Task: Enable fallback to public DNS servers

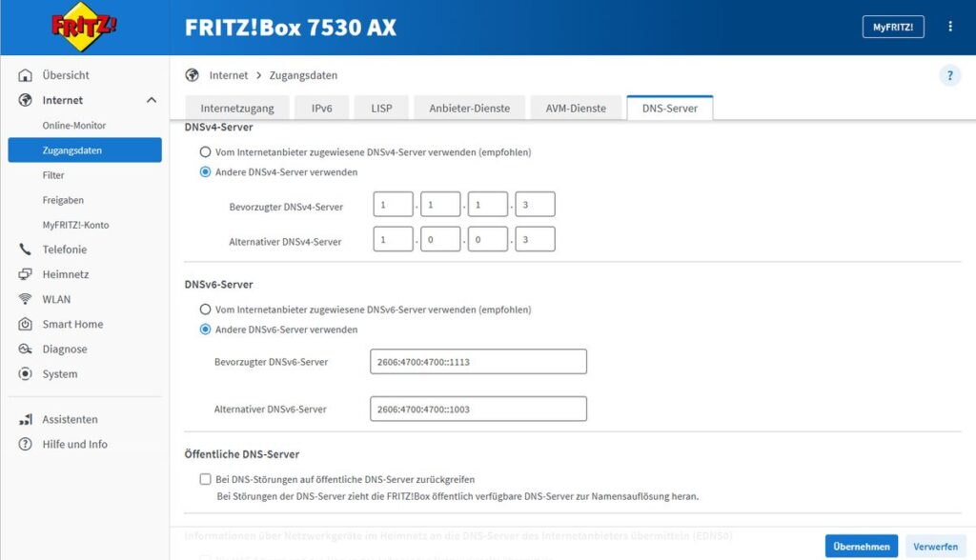Action: coord(205,479)
